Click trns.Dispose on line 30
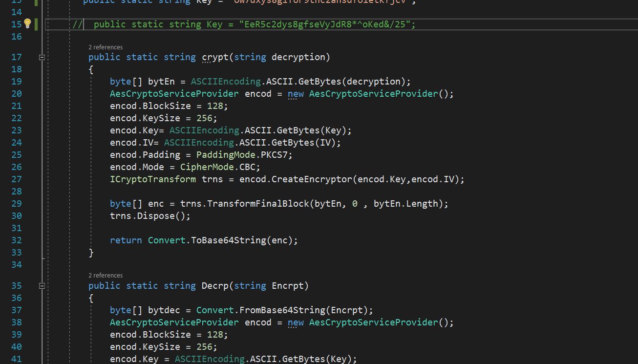 click(x=149, y=216)
